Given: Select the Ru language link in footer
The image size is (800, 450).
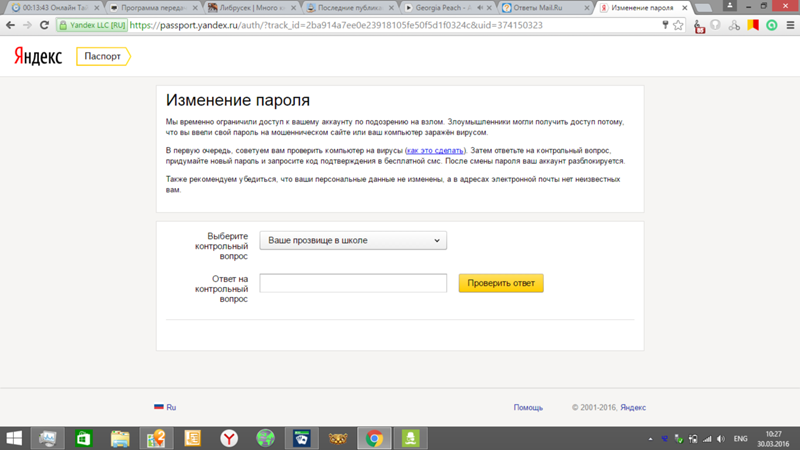Looking at the screenshot, I should (x=171, y=407).
